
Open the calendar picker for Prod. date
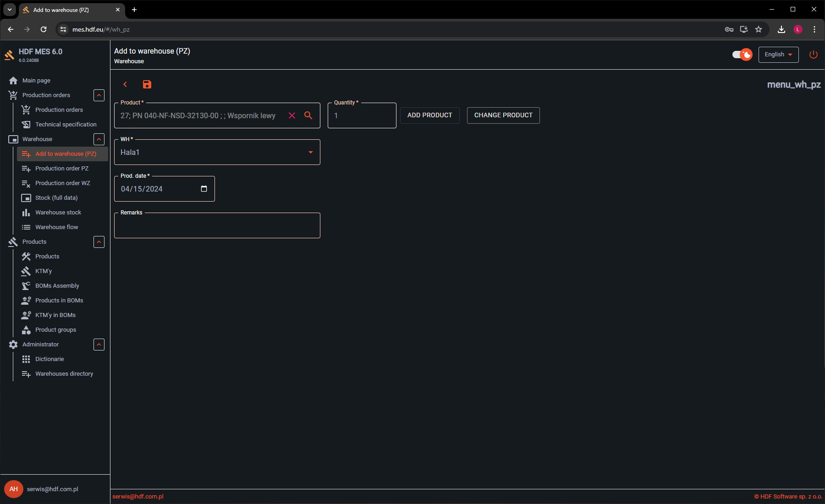204,189
